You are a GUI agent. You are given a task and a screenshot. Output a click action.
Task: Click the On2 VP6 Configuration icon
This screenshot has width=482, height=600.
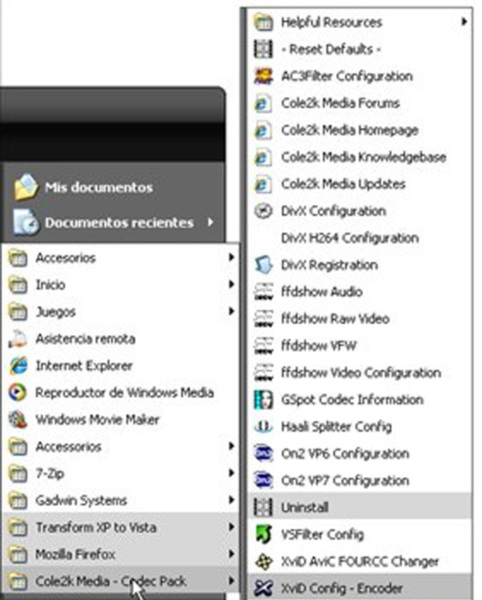pos(264,453)
